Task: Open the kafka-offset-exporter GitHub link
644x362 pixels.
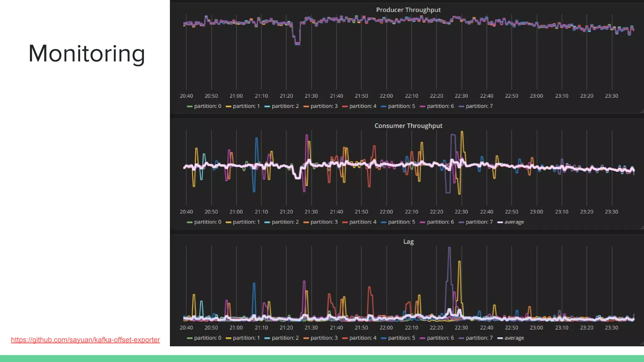Action: tap(85, 340)
